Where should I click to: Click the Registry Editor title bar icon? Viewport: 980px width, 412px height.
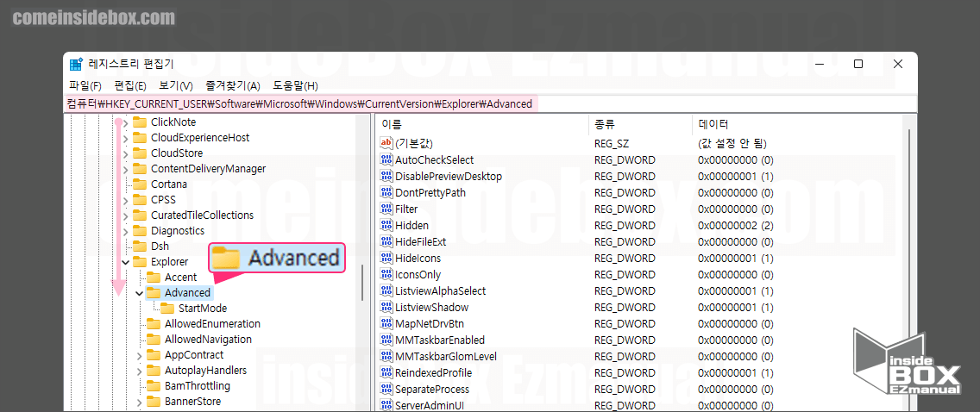76,65
